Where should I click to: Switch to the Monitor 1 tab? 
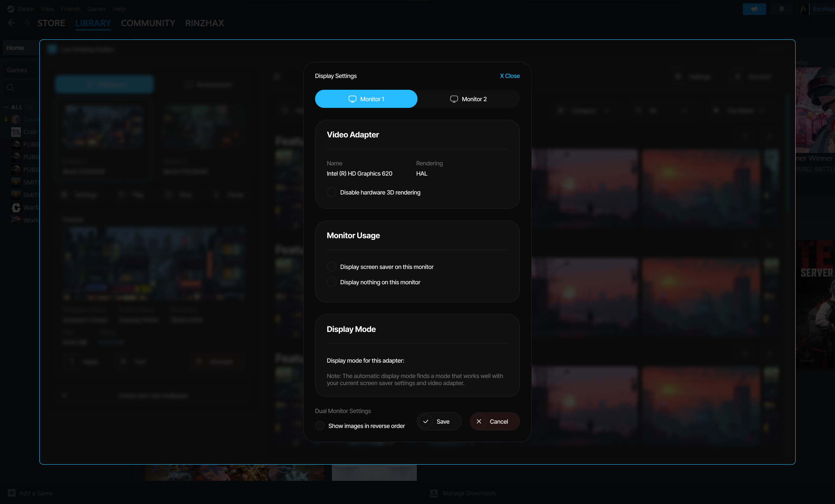pyautogui.click(x=366, y=99)
